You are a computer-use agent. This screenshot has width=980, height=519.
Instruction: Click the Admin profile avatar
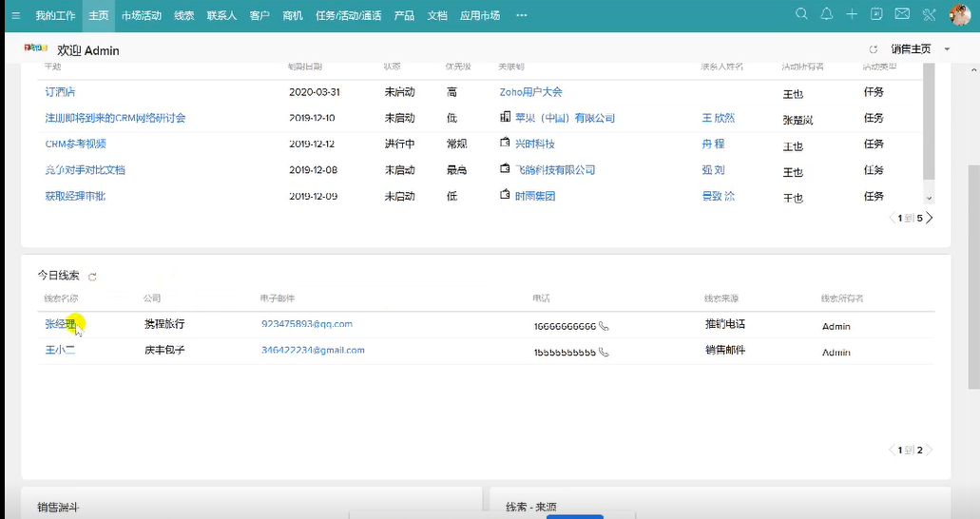tap(959, 14)
